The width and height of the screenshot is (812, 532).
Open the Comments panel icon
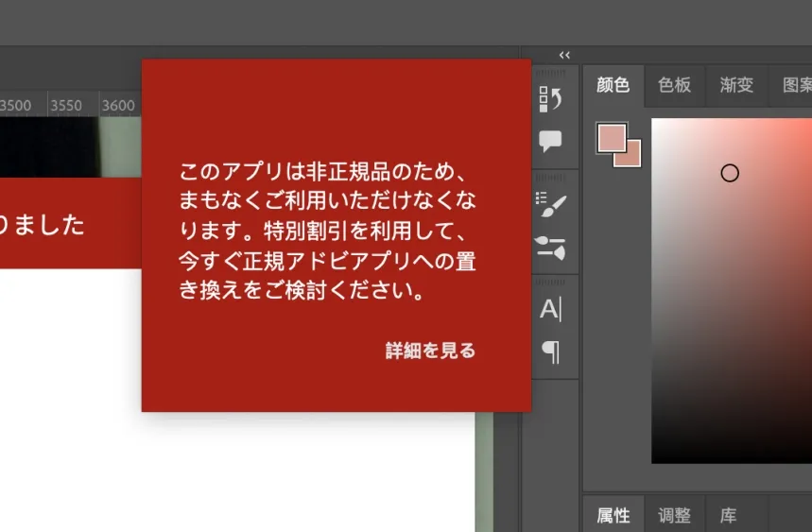[x=550, y=141]
